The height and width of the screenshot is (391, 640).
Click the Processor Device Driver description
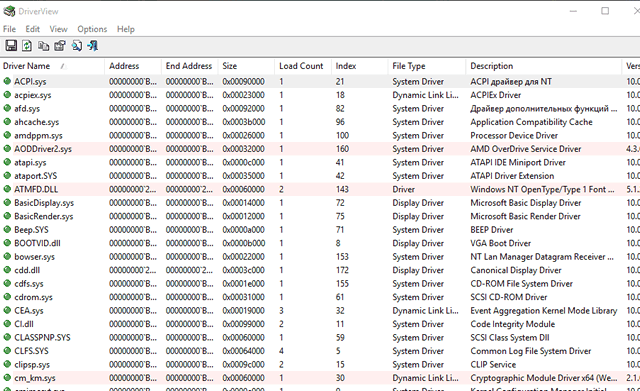(x=514, y=135)
